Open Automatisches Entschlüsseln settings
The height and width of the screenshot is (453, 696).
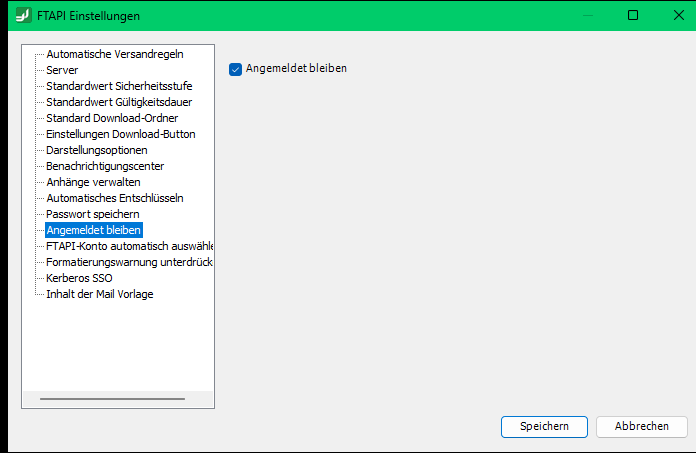click(x=115, y=198)
